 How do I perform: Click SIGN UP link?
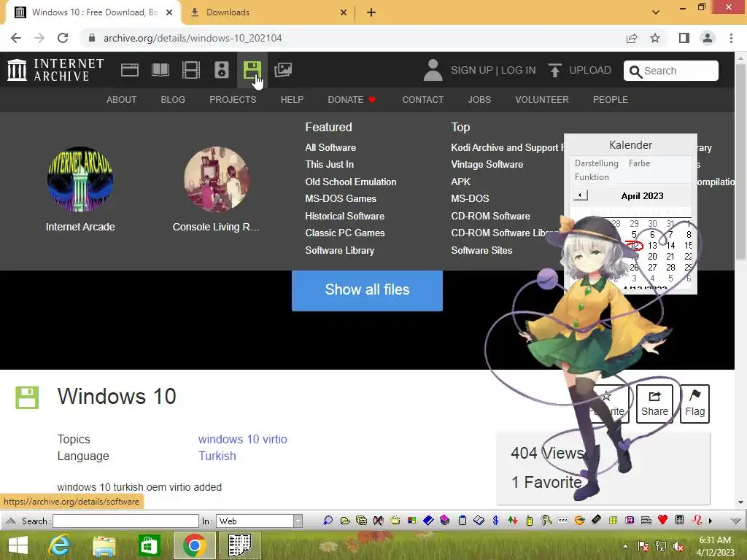click(x=472, y=71)
